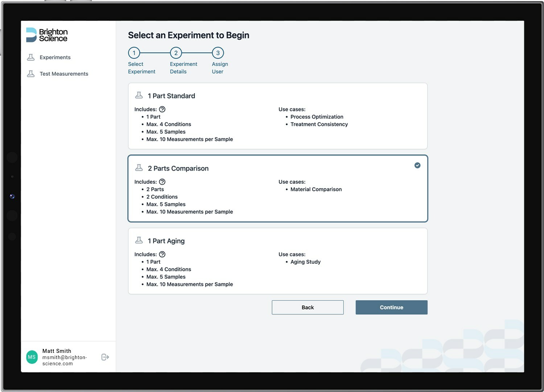Click the 2 Parts Comparison title
The height and width of the screenshot is (392, 544).
(x=178, y=168)
